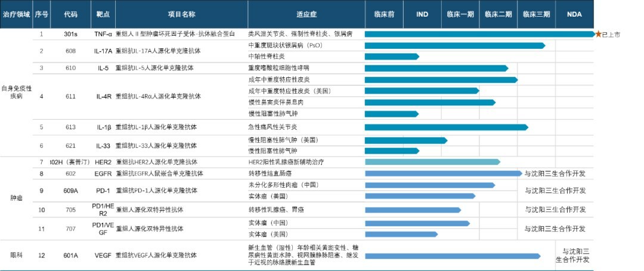Click the 临床前 column header

384,14
